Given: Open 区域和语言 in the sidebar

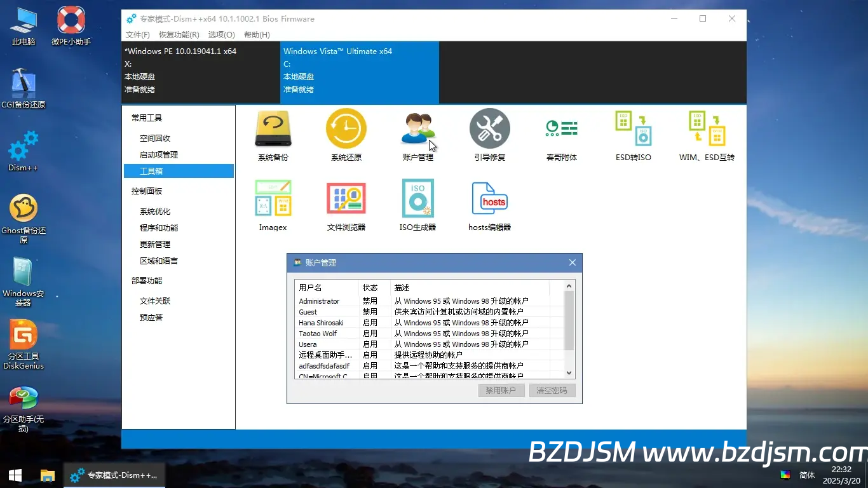Looking at the screenshot, I should coord(159,261).
